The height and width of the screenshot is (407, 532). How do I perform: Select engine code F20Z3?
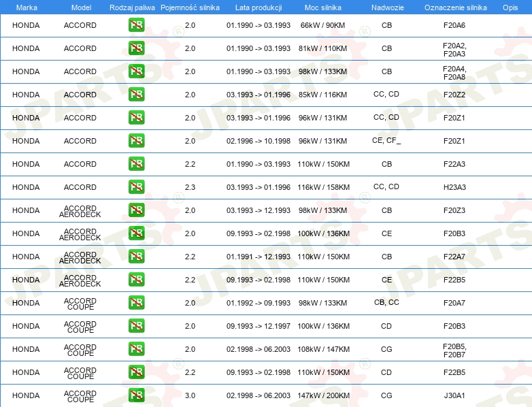(x=454, y=210)
